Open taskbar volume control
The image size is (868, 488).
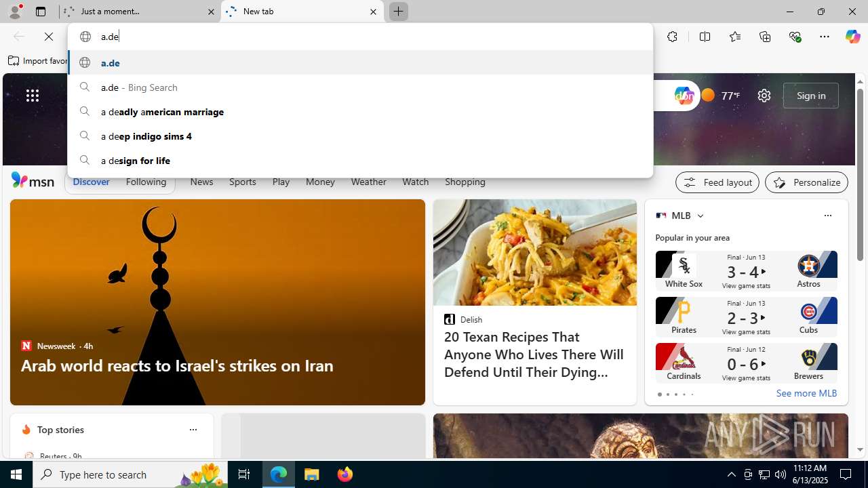pyautogui.click(x=780, y=474)
